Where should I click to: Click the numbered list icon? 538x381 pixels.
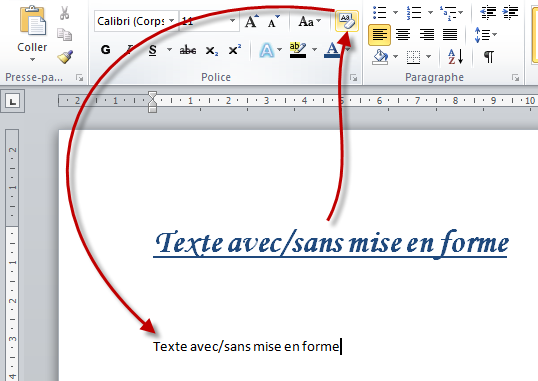point(414,12)
